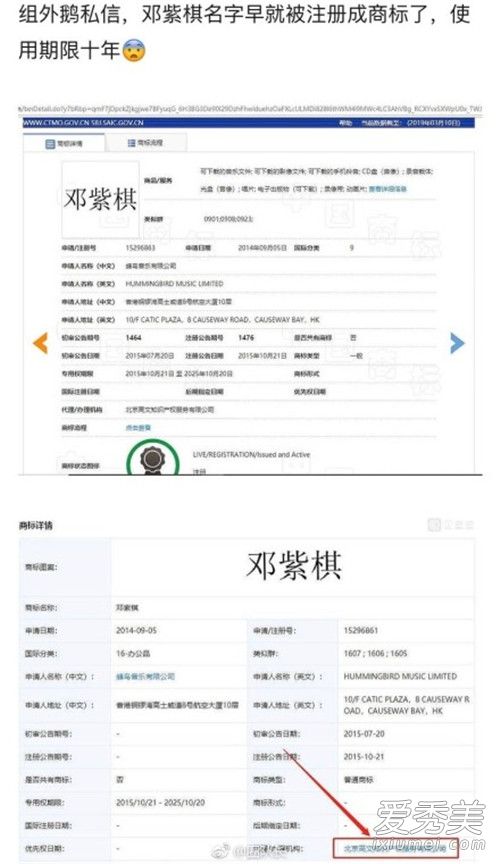Open the agency link in red box

[x=395, y=848]
